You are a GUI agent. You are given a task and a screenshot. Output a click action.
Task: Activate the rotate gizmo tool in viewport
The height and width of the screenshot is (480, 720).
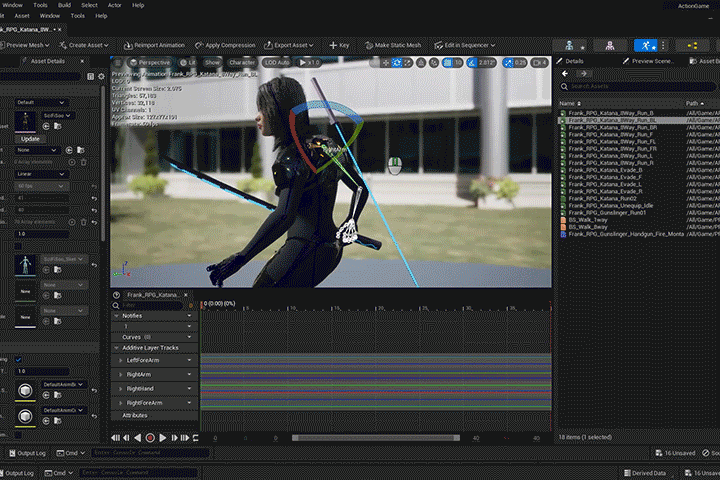tap(397, 62)
